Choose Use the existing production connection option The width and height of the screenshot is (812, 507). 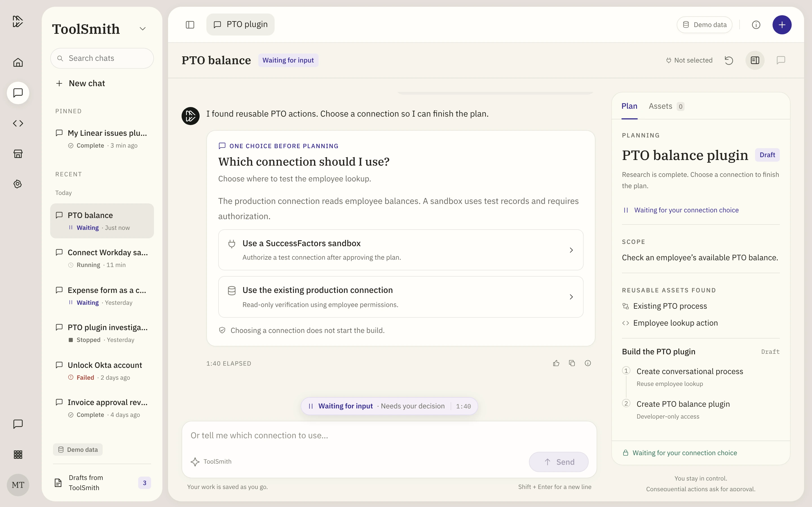tap(401, 297)
